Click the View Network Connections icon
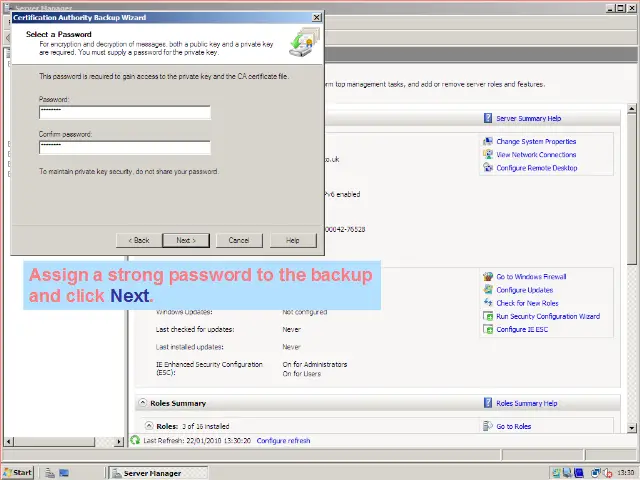The height and width of the screenshot is (480, 640). (x=488, y=155)
